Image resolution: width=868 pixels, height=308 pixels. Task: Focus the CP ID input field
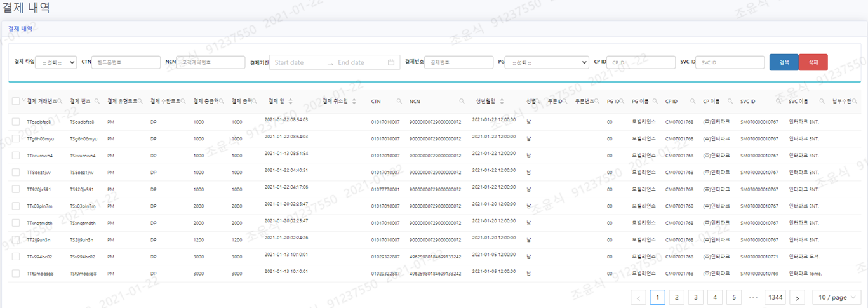(x=641, y=62)
